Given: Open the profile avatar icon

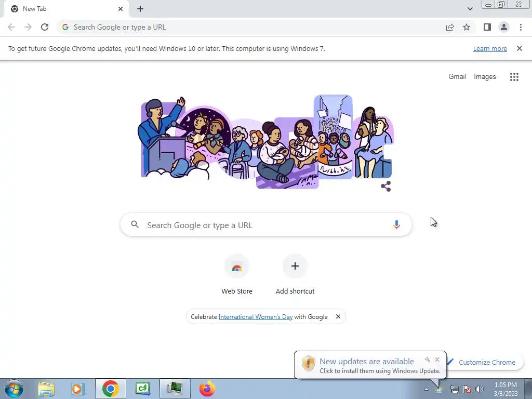Looking at the screenshot, I should tap(504, 27).
